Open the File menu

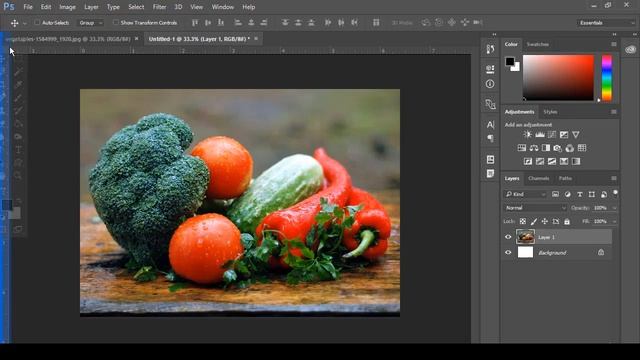click(28, 7)
